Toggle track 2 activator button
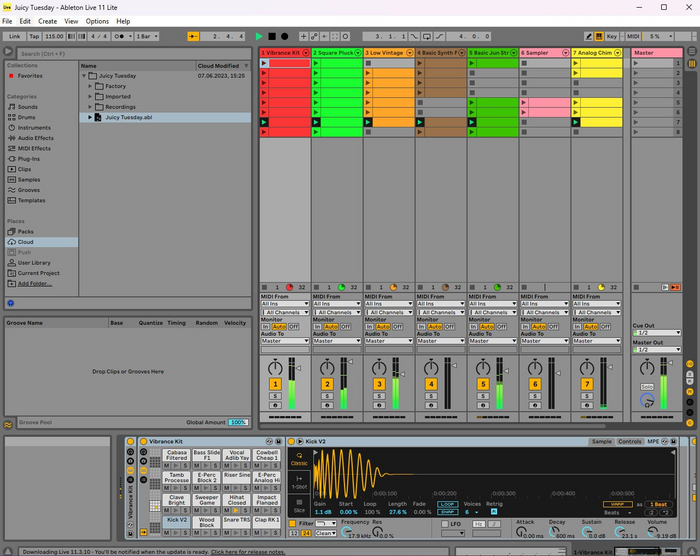The height and width of the screenshot is (556, 700). pos(327,384)
